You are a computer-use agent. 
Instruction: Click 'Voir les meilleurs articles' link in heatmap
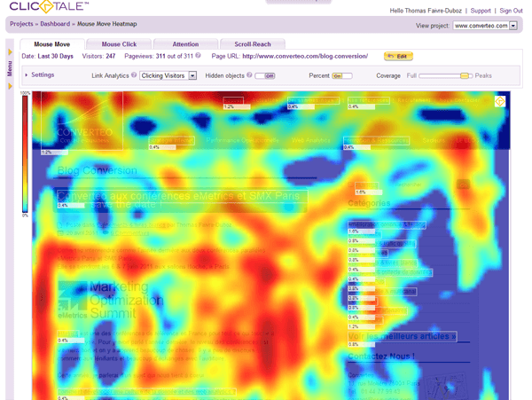pos(402,336)
